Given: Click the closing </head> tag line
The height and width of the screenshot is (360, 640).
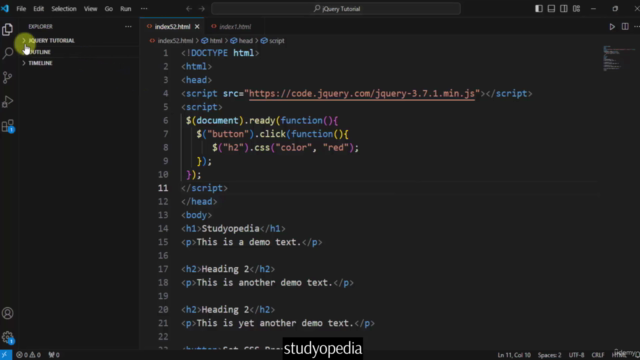Looking at the screenshot, I should pyautogui.click(x=199, y=201).
